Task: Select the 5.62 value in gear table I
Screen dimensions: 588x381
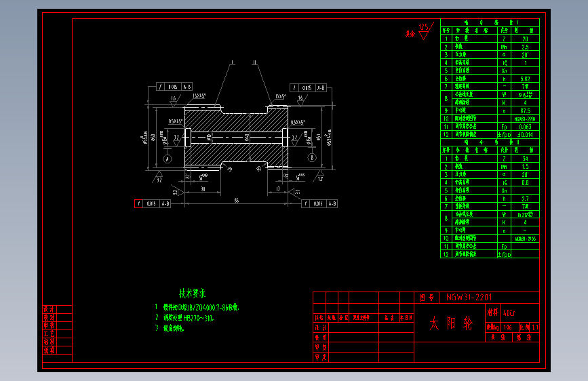Action: pyautogui.click(x=525, y=79)
